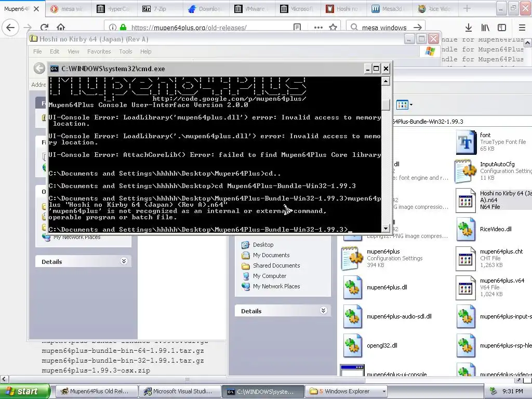Select mupen64plus Configuration Settings file
This screenshot has height=399, width=532.
[x=352, y=258]
